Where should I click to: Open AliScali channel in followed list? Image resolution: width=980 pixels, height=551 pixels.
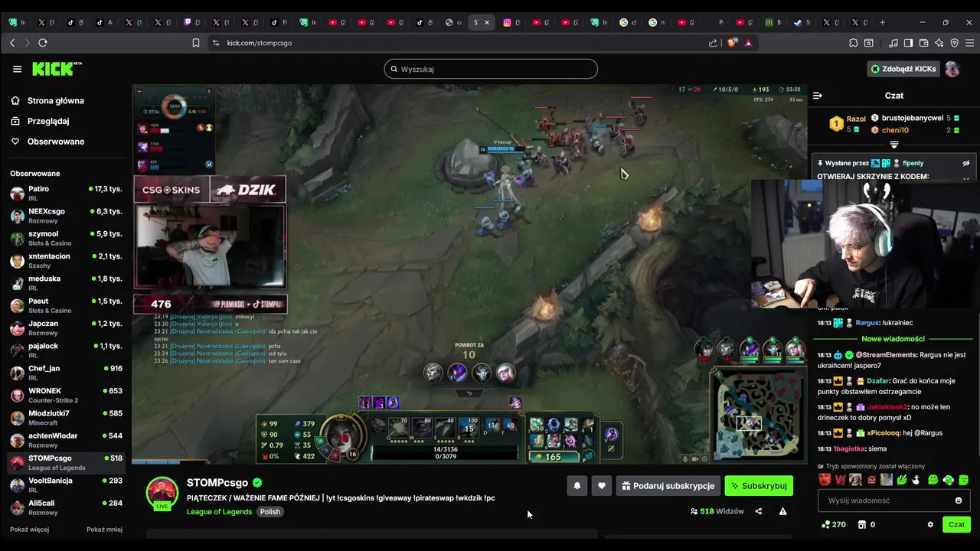click(66, 507)
